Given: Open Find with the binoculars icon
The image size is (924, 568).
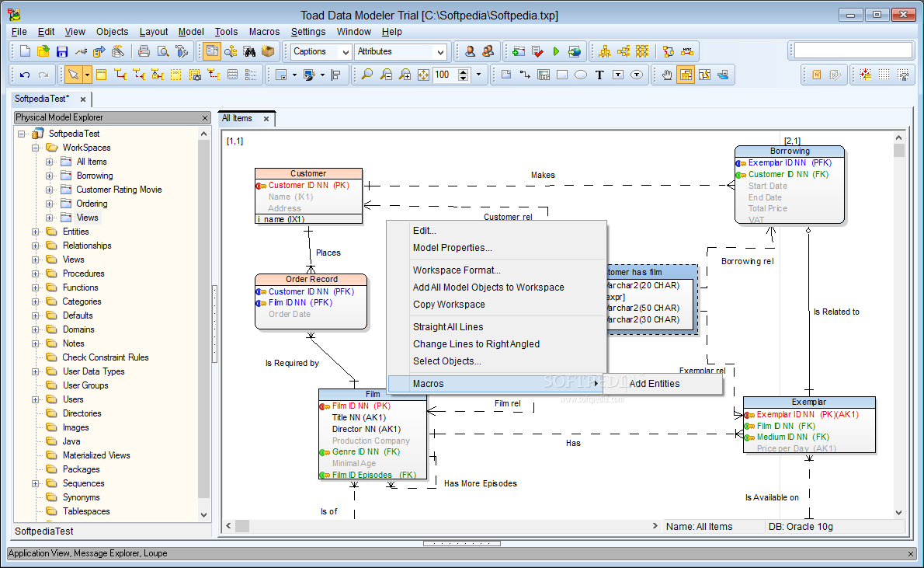Looking at the screenshot, I should (x=250, y=52).
